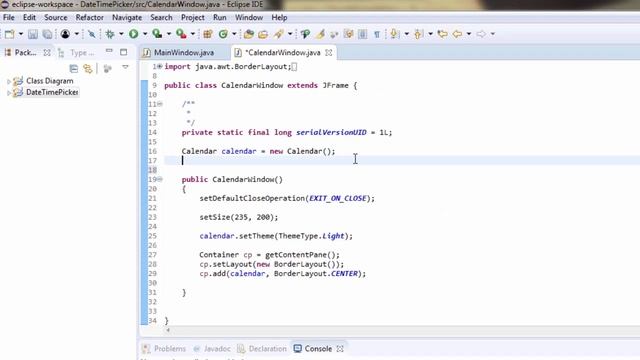The width and height of the screenshot is (640, 360).
Task: Switch to the Type Hierarchy tab
Action: click(77, 53)
